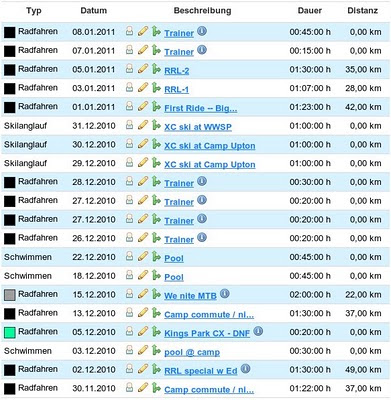The width and height of the screenshot is (391, 400).
Task: Open XC ski at Camp Upton on 29.12.2010
Action: (x=210, y=165)
